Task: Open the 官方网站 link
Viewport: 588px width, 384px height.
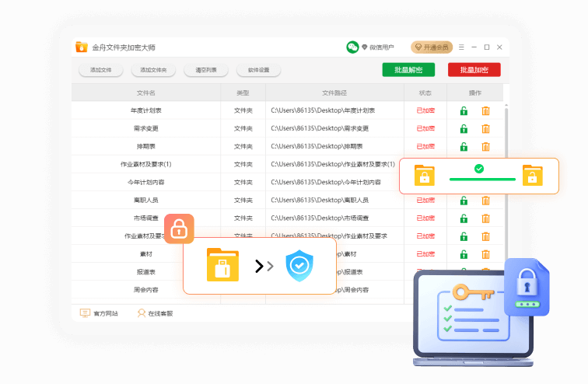Action: [x=100, y=313]
